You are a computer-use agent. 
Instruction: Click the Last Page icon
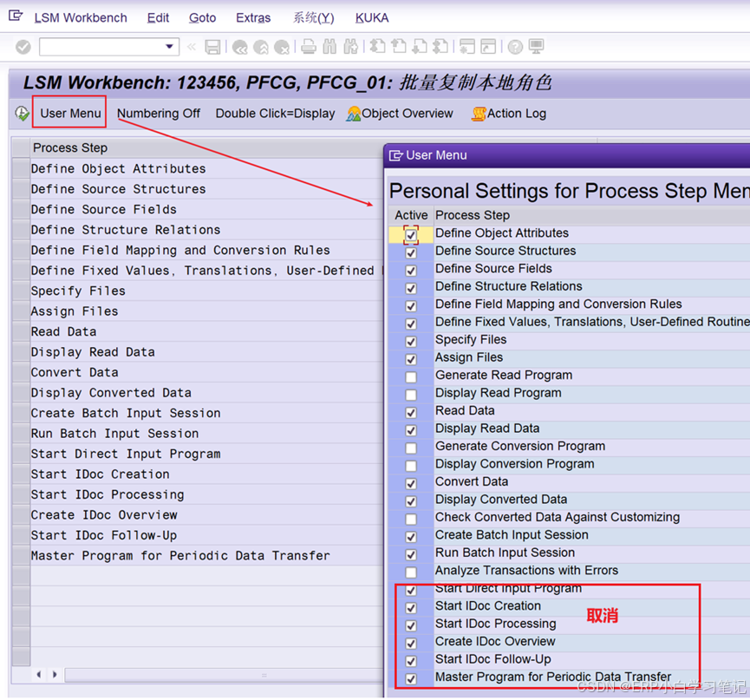[x=440, y=47]
